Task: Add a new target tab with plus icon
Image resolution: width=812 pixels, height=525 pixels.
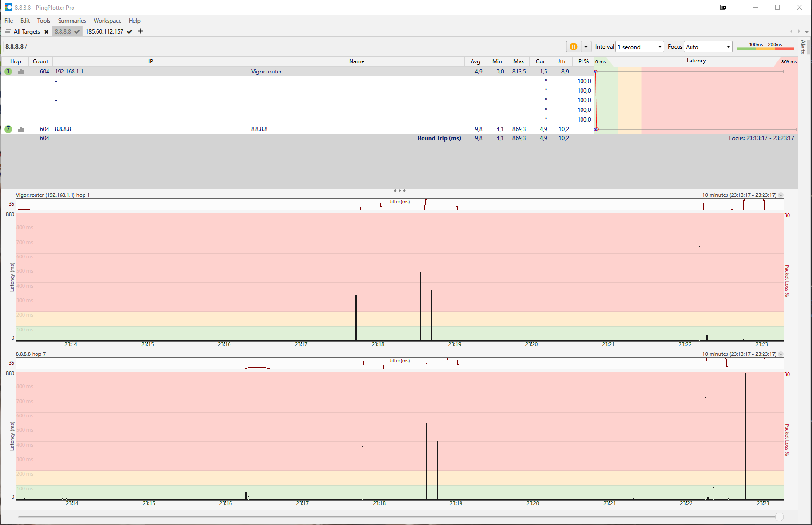Action: (140, 31)
